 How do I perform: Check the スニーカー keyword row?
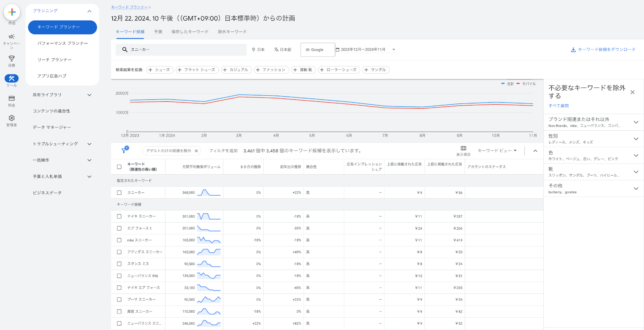[119, 193]
